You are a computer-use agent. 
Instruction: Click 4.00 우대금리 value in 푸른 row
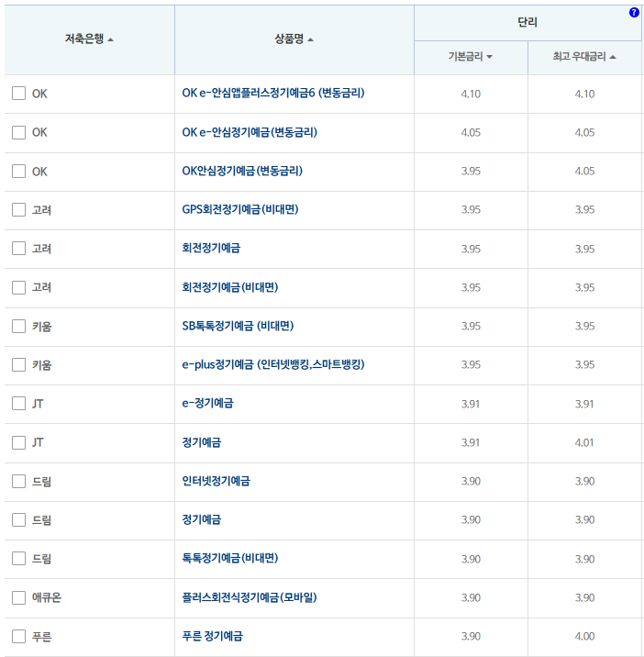click(584, 637)
